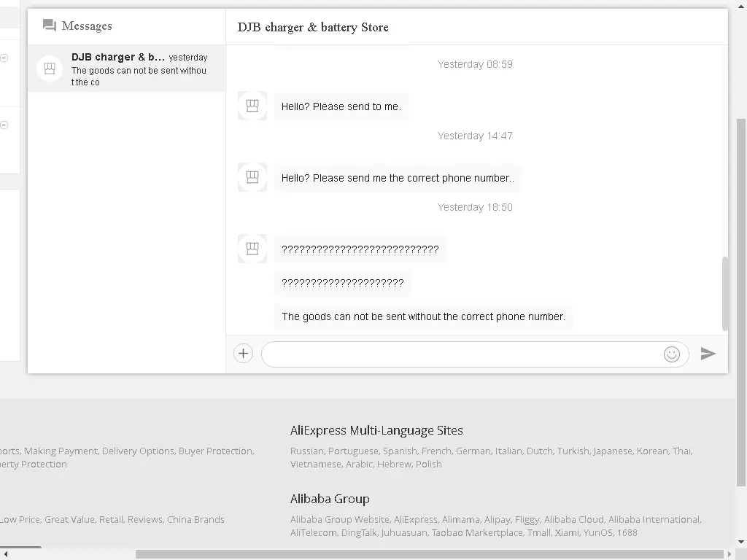The width and height of the screenshot is (747, 560).
Task: Open the Japanese language site link
Action: (x=613, y=451)
